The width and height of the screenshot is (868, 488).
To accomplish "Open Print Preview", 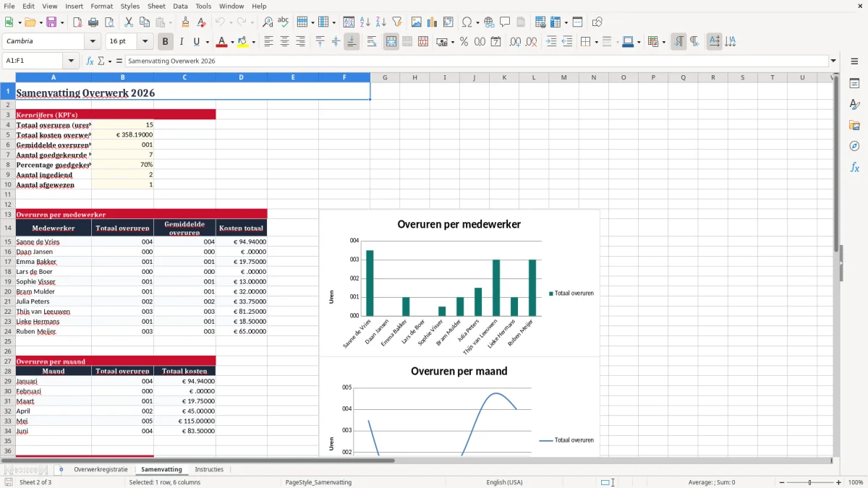I will click(108, 22).
